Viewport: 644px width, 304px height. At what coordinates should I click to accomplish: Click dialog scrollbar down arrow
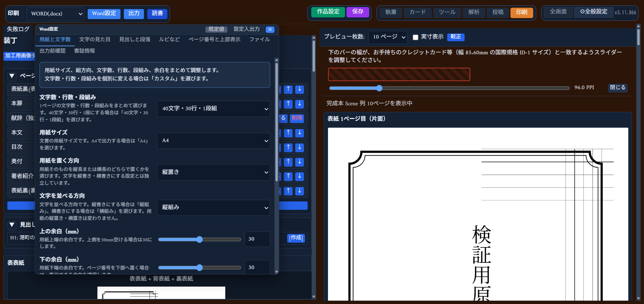click(276, 272)
